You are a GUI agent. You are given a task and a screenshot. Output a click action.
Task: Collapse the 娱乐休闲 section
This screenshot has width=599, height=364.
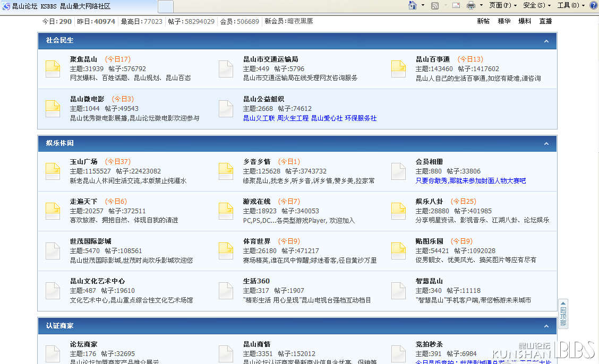click(546, 144)
